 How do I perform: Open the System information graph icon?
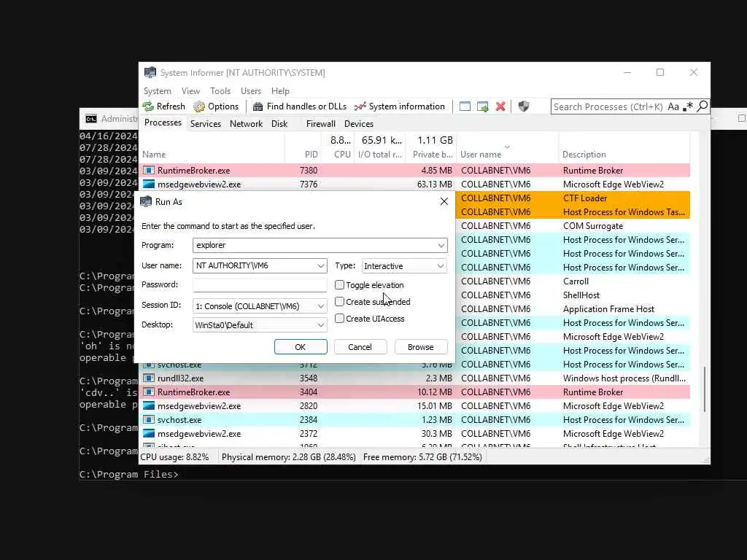[360, 106]
